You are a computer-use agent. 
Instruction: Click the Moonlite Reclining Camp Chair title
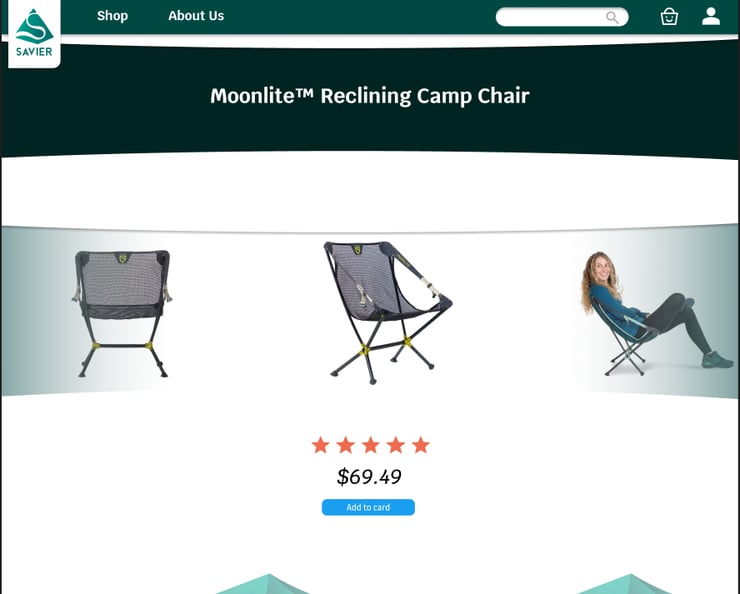pyautogui.click(x=370, y=96)
